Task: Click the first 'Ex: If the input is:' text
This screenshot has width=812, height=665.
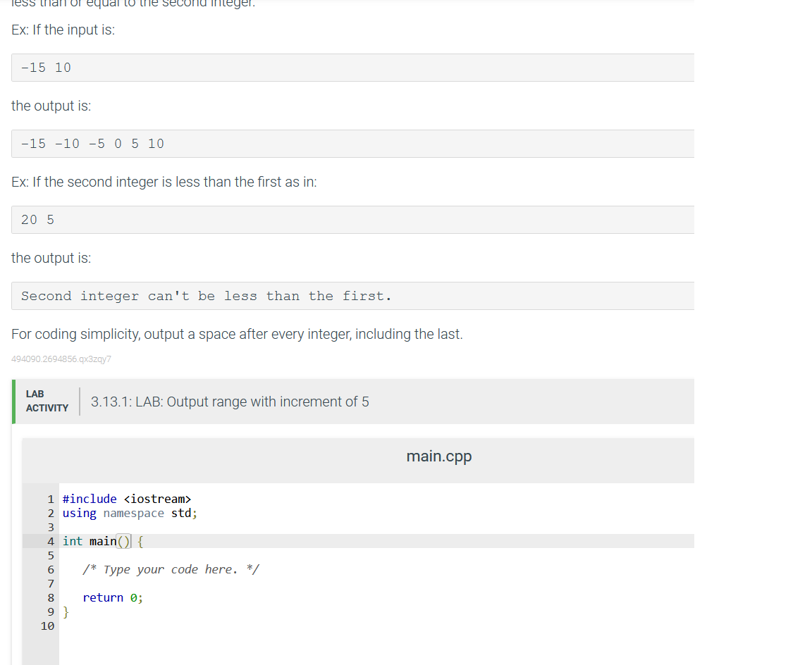Action: pyautogui.click(x=63, y=30)
